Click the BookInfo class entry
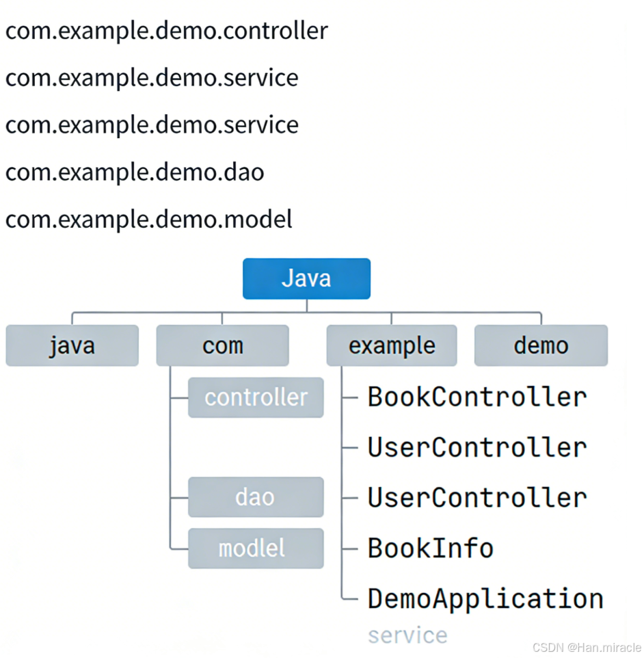This screenshot has width=644, height=658. 431,548
